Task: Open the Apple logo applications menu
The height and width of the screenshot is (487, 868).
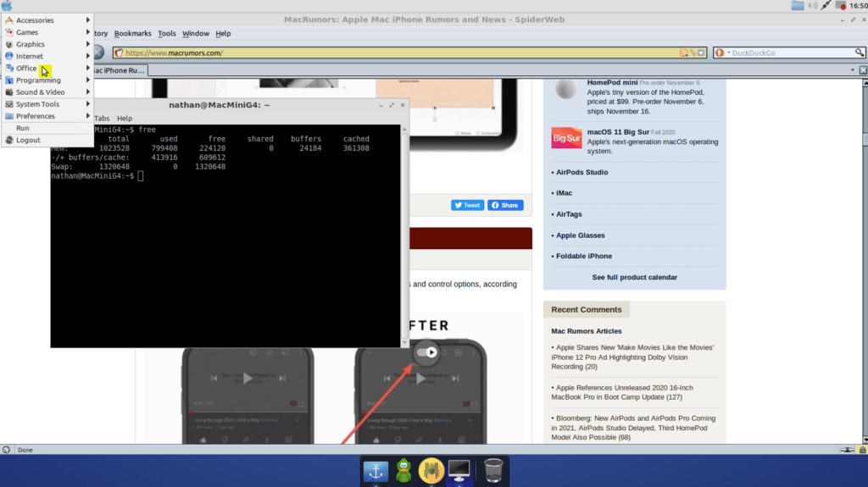Action: (7, 6)
